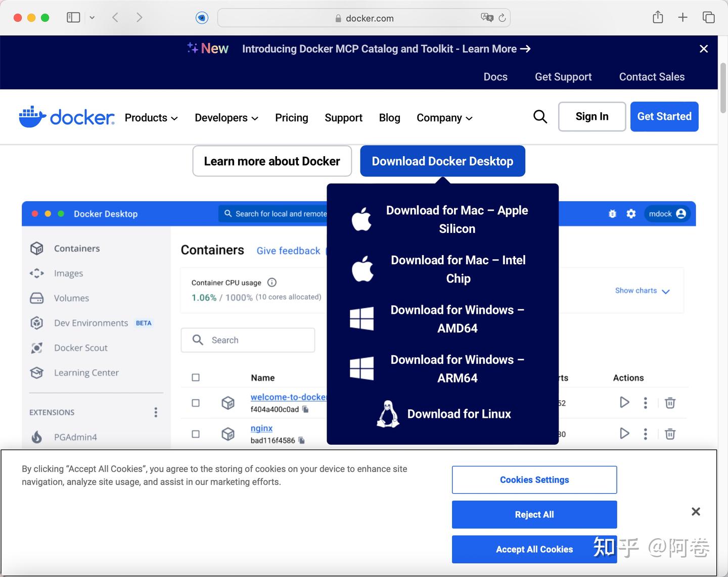
Task: Click the Safari Share icon
Action: 658,17
